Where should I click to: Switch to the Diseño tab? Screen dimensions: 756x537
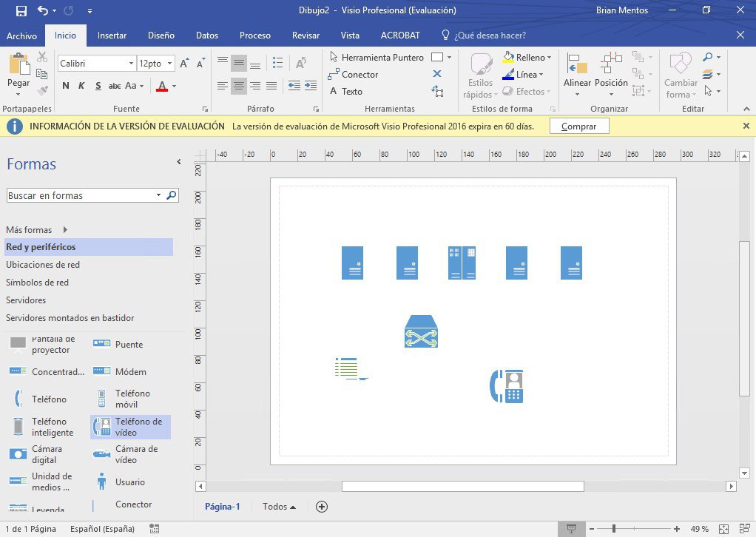(161, 36)
